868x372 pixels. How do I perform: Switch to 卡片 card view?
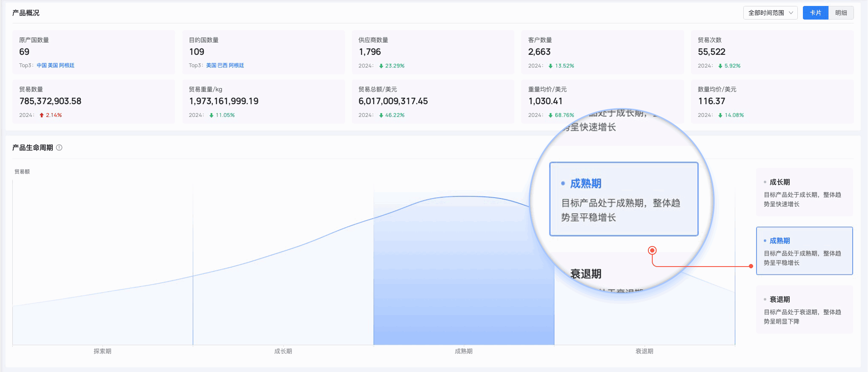pos(815,13)
